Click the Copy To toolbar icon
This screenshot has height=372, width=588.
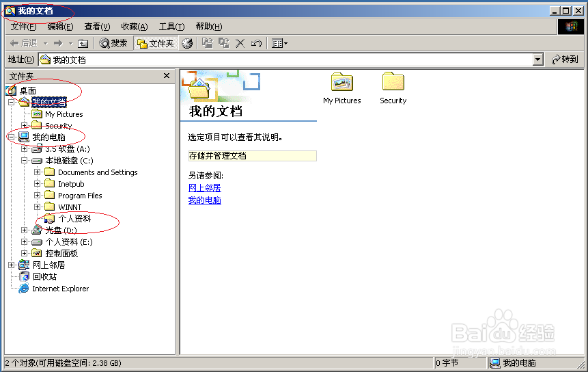pos(224,43)
